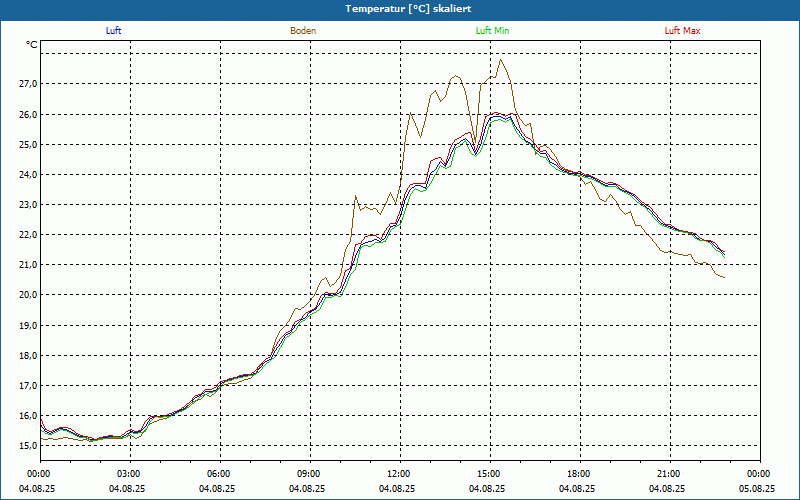The height and width of the screenshot is (500, 800).
Task: Click the '25,0' y-axis value
Action: click(x=28, y=144)
